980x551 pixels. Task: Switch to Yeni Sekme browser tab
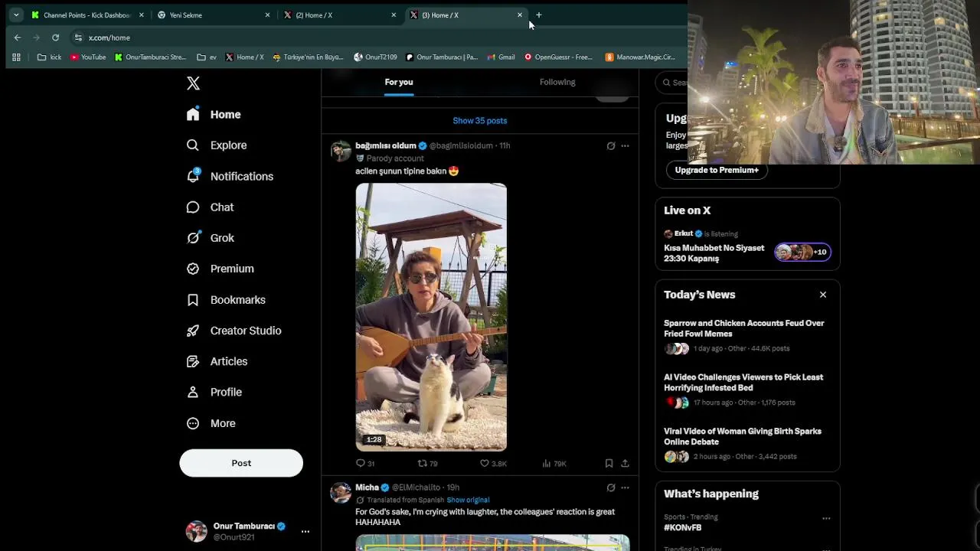click(214, 15)
